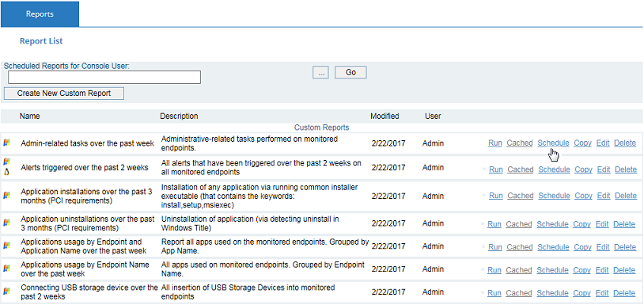This screenshot has width=644, height=305.
Task: Click the Windows icon for Applications usage by Endpoint Name
Action: [6, 269]
